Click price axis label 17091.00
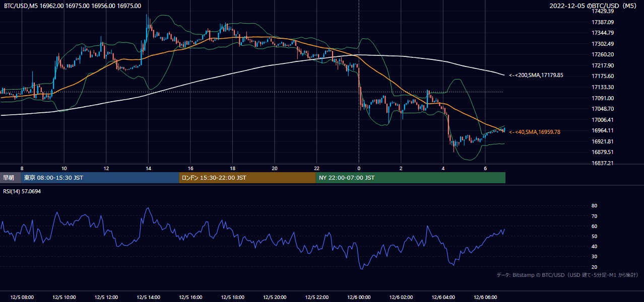 (x=602, y=98)
